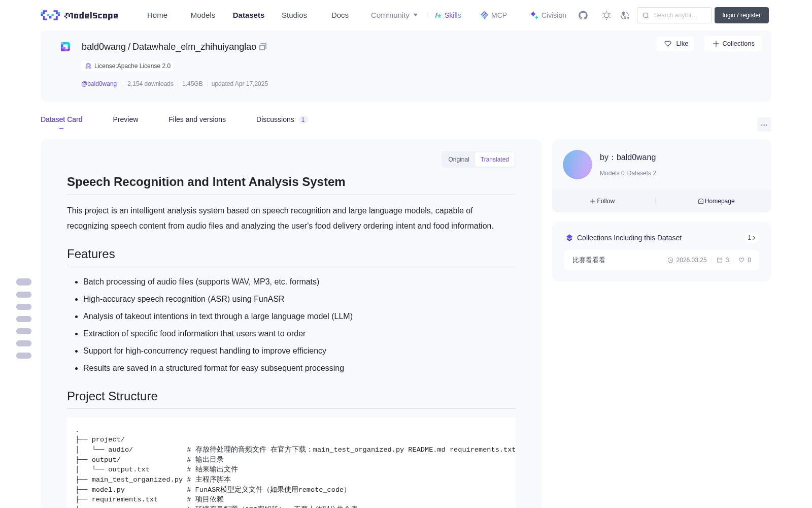This screenshot has width=812, height=508.
Task: Open the @bald0wang profile link
Action: 99,84
